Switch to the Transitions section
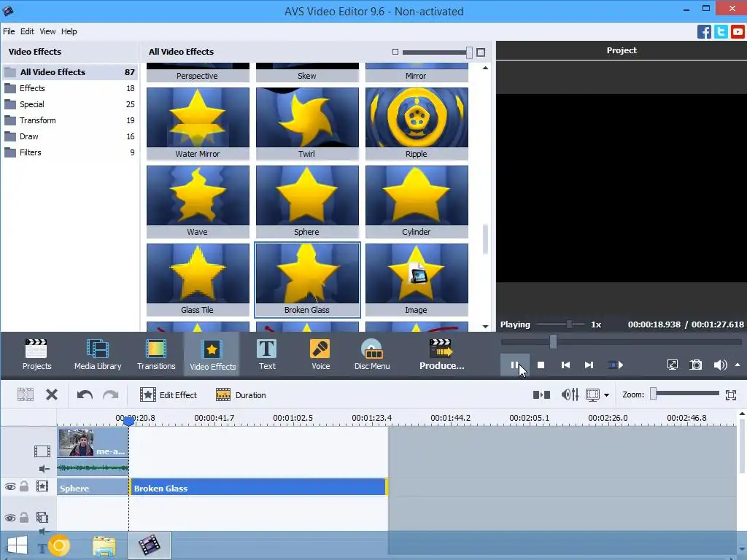 click(x=156, y=354)
